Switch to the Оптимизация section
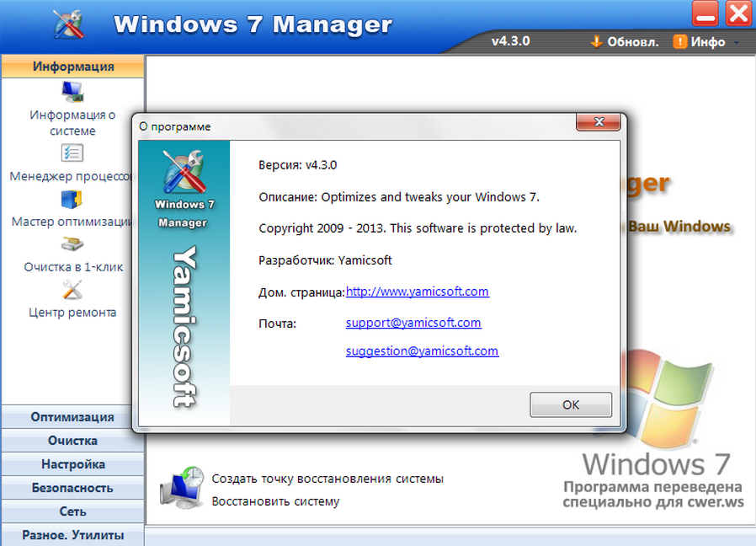 (x=72, y=416)
